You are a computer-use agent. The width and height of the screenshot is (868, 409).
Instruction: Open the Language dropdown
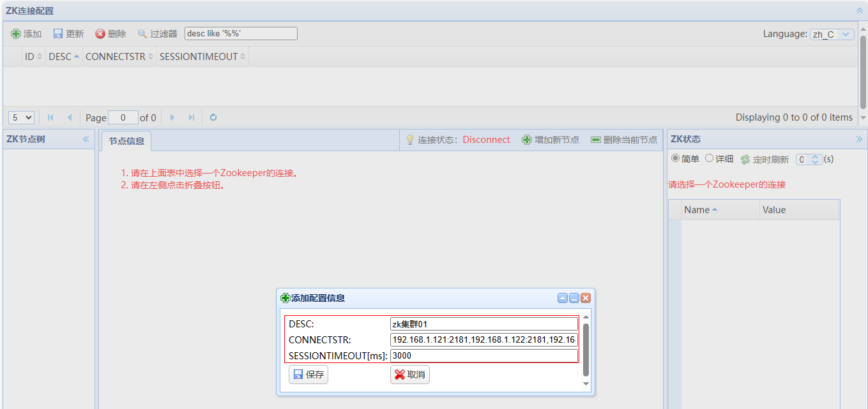(832, 34)
